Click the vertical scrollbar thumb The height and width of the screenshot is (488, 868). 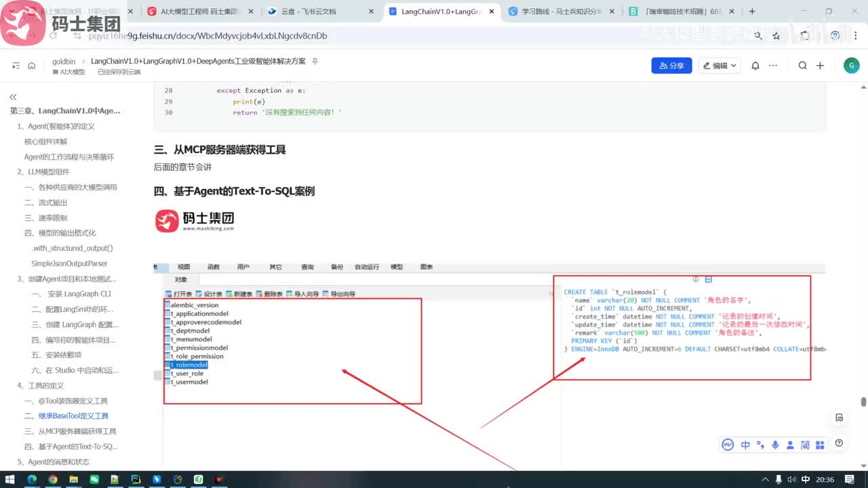coord(863,401)
